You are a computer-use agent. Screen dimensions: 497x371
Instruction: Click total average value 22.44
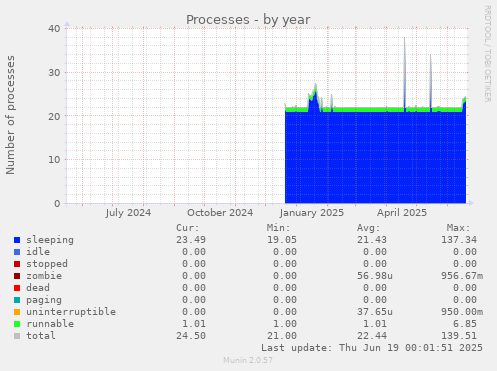click(372, 336)
